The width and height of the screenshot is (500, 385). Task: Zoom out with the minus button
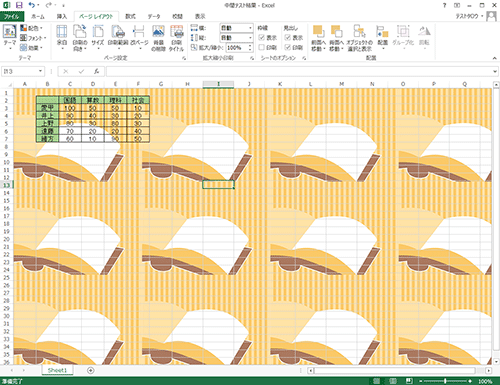pos(421,381)
